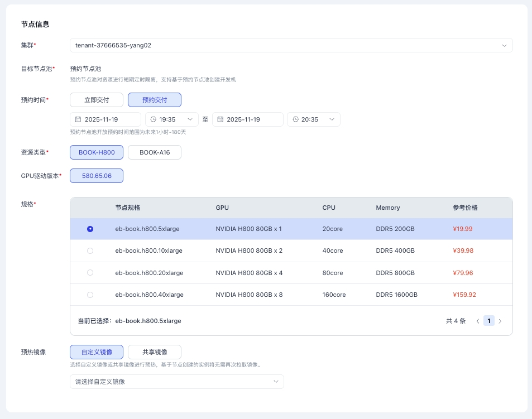532x419 pixels.
Task: Click the clock icon beside 20:35
Action: (295, 119)
